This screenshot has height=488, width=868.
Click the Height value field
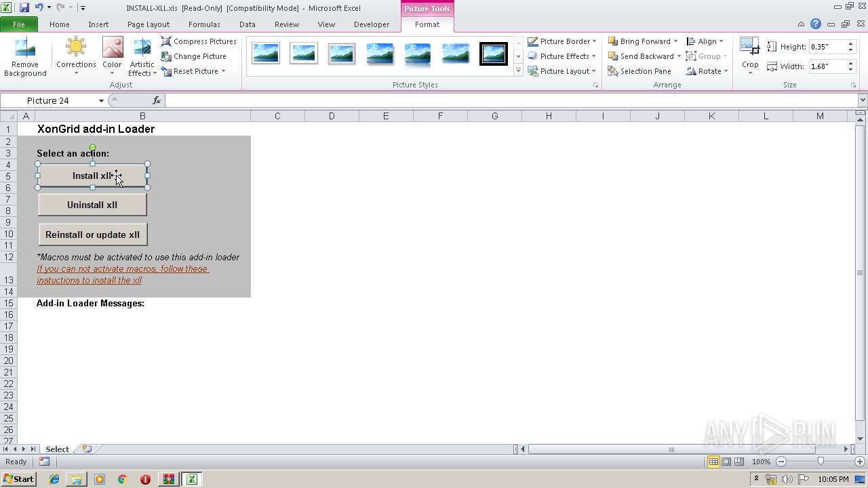pyautogui.click(x=826, y=47)
